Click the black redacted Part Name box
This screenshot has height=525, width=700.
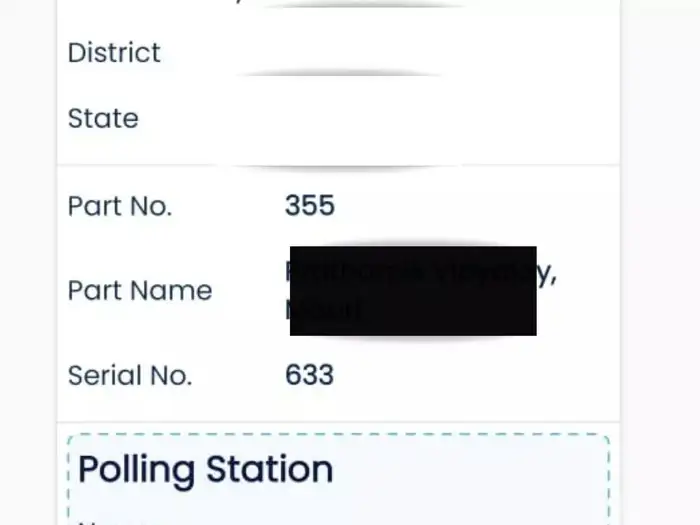point(413,291)
